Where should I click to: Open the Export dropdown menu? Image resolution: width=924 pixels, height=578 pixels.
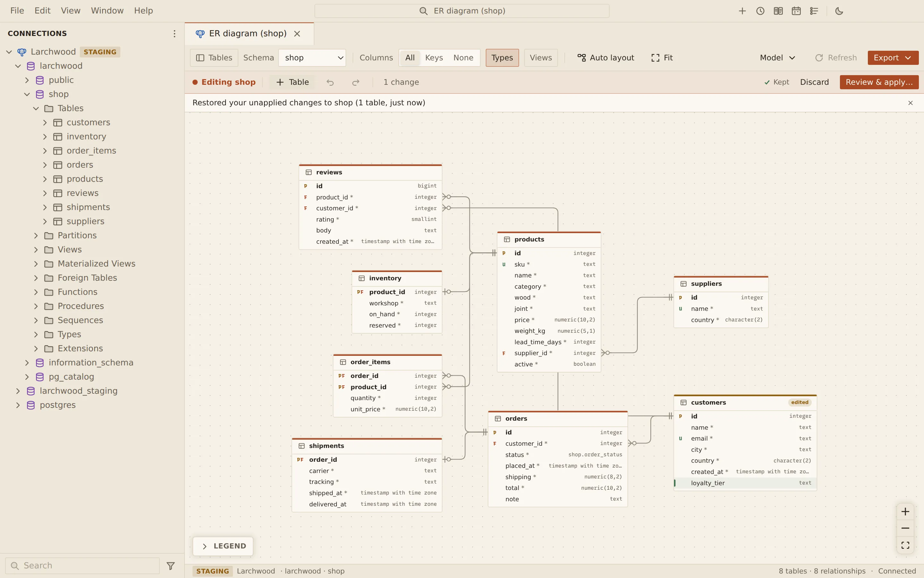coord(893,58)
